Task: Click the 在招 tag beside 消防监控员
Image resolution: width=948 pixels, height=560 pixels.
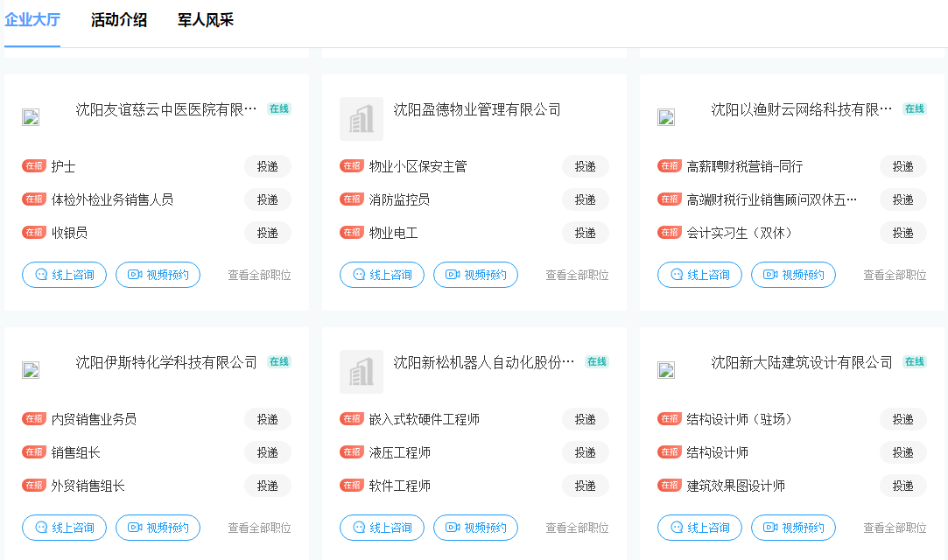Action: (352, 199)
